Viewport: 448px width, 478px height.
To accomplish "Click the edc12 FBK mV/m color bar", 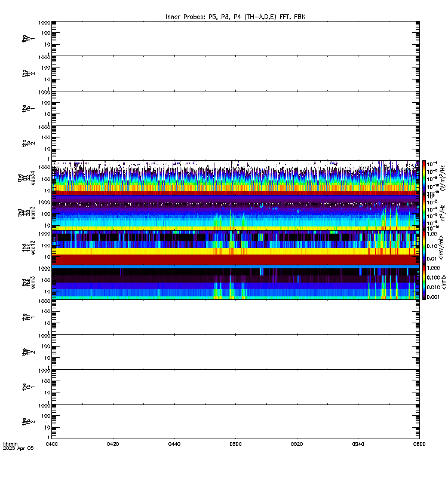I will [424, 247].
